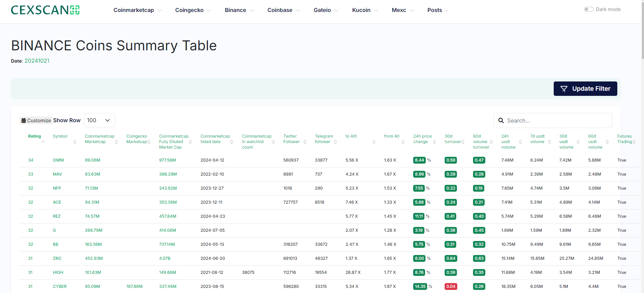Expand the Posts dropdown chevron

tap(446, 11)
